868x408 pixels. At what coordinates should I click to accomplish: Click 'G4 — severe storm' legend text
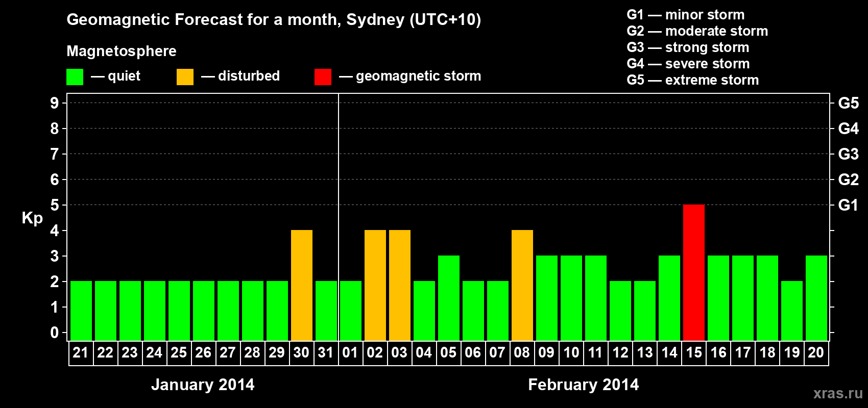click(688, 64)
